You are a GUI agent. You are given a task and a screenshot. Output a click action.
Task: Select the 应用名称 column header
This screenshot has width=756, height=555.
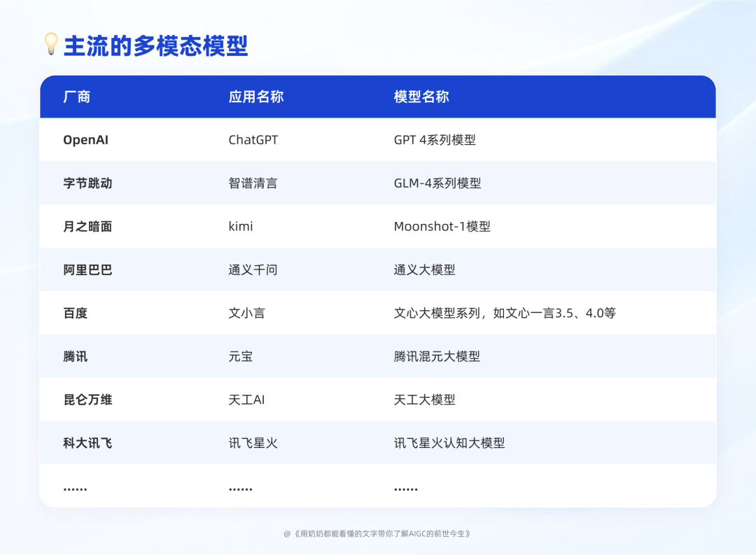256,97
